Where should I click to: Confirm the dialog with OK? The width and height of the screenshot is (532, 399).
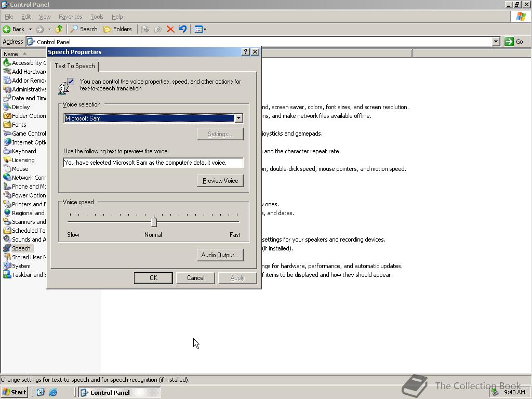(x=153, y=278)
